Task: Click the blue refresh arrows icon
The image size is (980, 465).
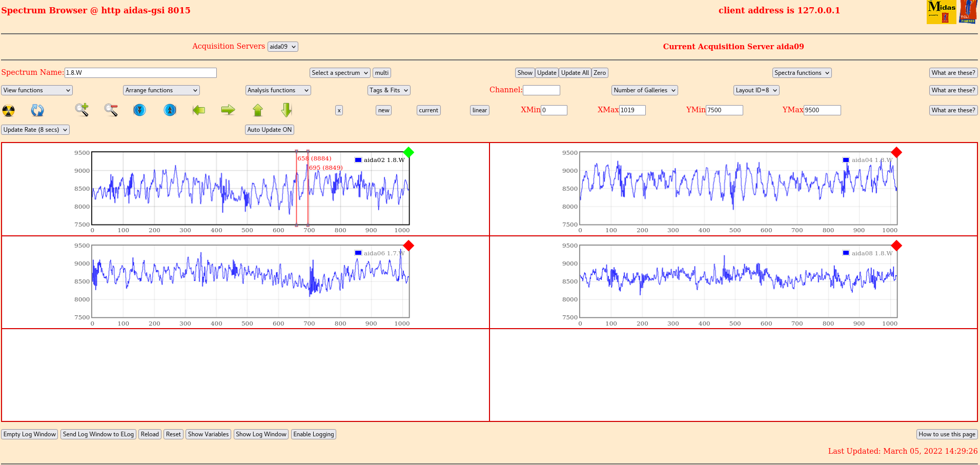Action: [x=37, y=110]
